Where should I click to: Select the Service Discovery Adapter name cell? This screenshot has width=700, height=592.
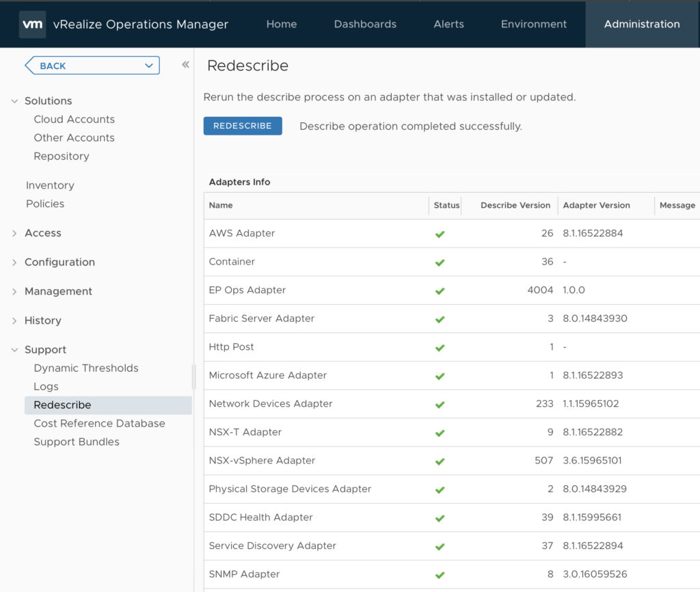pyautogui.click(x=272, y=546)
